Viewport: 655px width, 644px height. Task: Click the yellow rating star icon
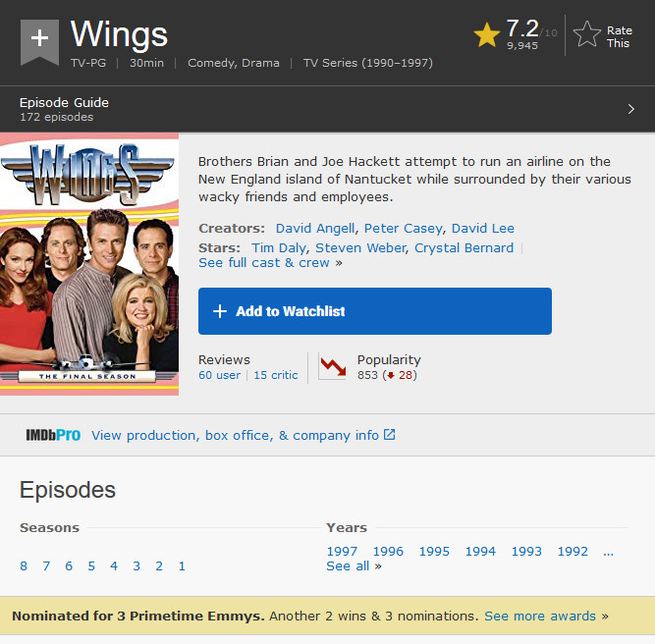(487, 35)
